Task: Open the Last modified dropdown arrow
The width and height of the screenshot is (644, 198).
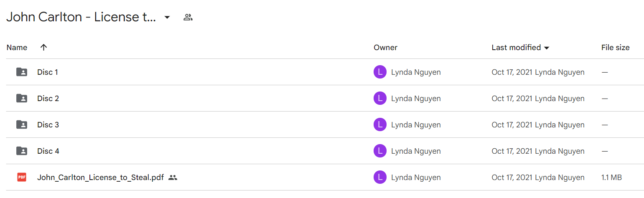Action: tap(546, 48)
